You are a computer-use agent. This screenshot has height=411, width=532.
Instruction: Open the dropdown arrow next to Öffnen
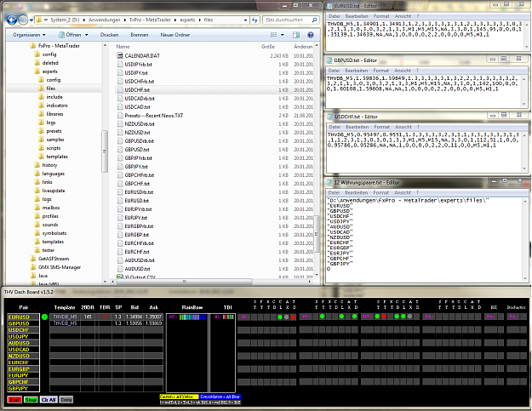point(87,35)
